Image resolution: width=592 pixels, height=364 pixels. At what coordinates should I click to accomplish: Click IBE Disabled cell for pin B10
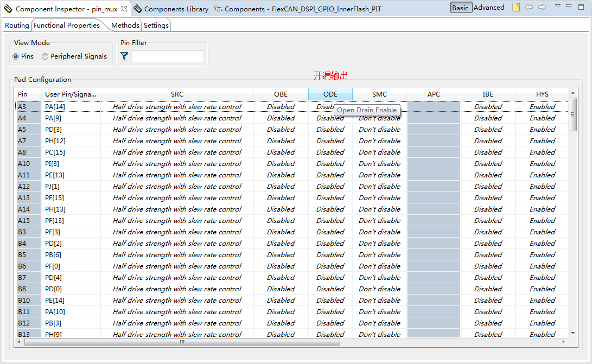[x=488, y=300]
